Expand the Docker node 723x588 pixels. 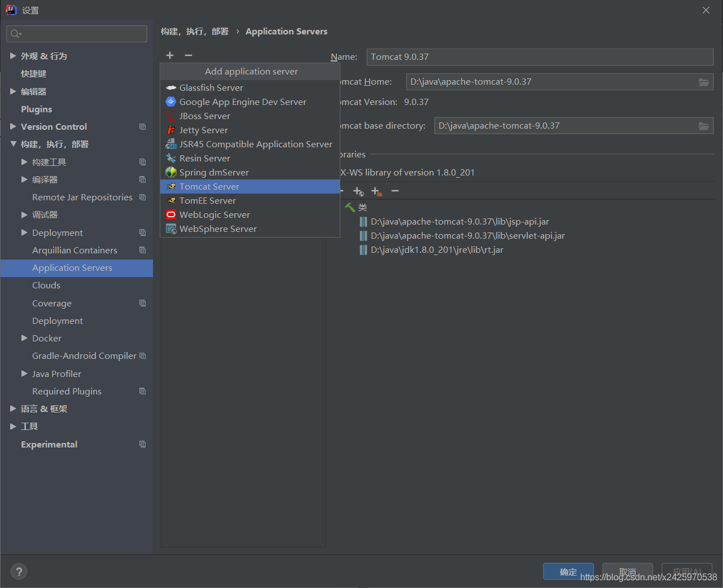(x=24, y=338)
